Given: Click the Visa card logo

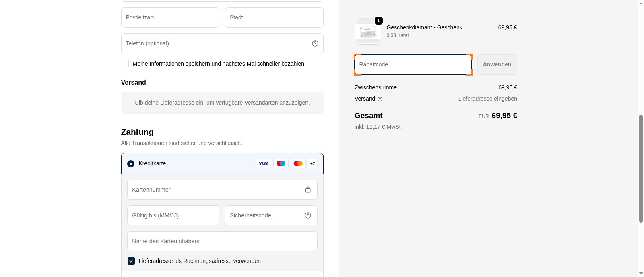Looking at the screenshot, I should [264, 163].
